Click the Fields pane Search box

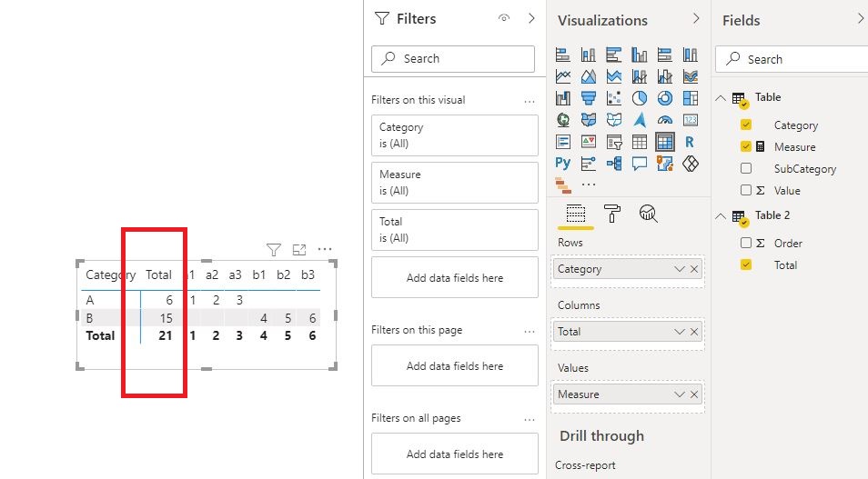pyautogui.click(x=792, y=59)
